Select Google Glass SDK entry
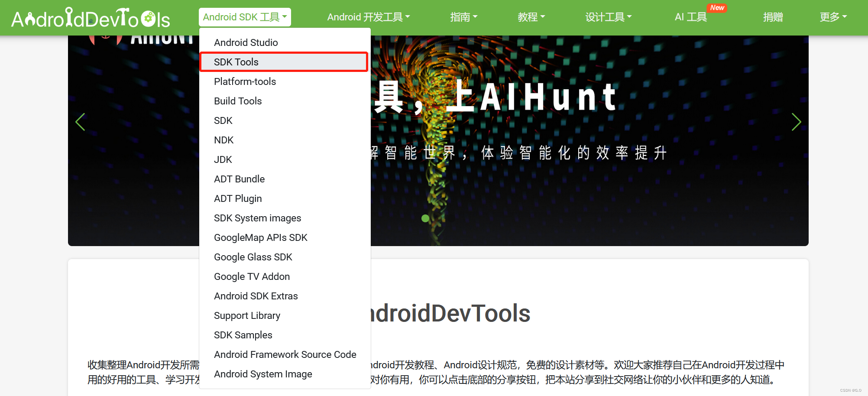 click(x=285, y=257)
